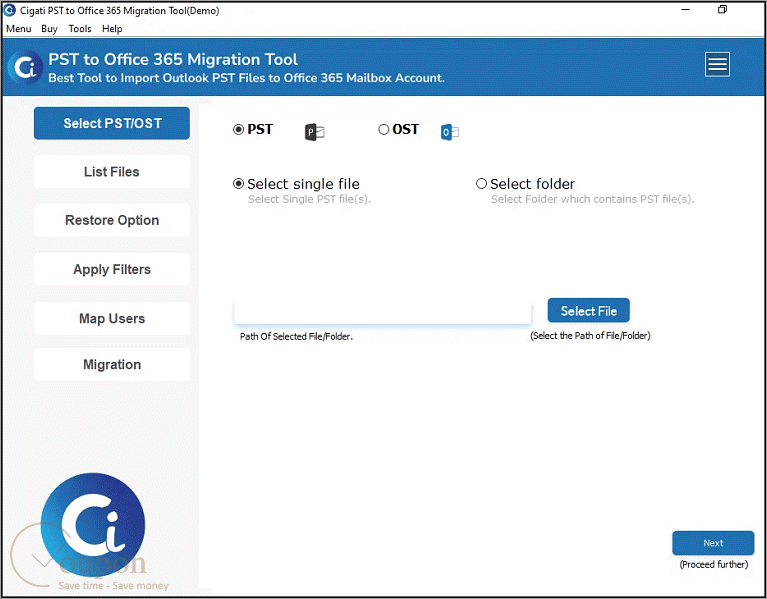Choose Select single file option
This screenshot has height=599, width=767.
click(238, 184)
